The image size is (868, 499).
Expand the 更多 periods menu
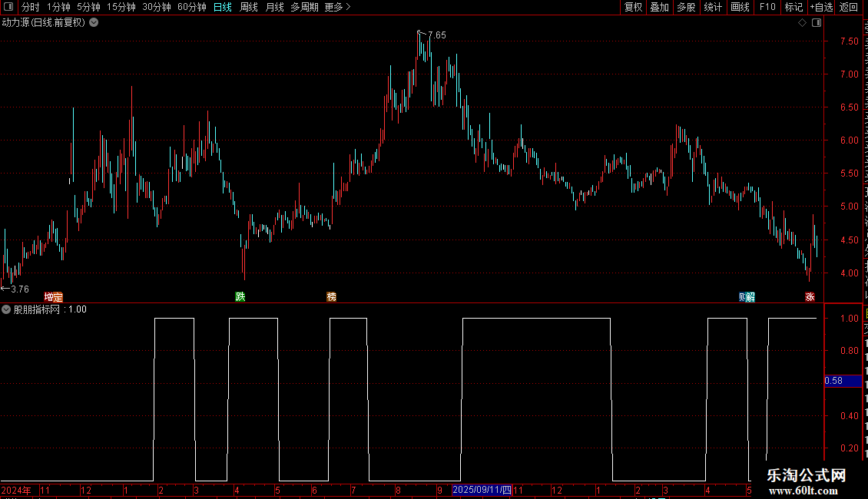click(x=337, y=7)
